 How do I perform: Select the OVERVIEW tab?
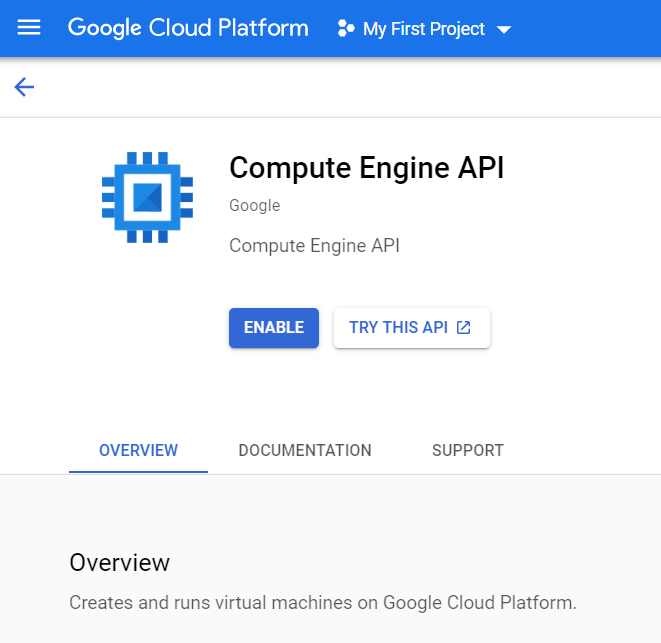(x=138, y=450)
